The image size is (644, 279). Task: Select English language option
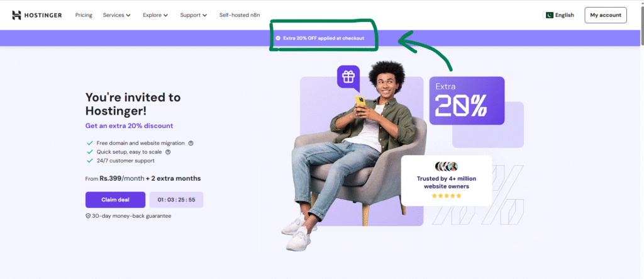564,15
